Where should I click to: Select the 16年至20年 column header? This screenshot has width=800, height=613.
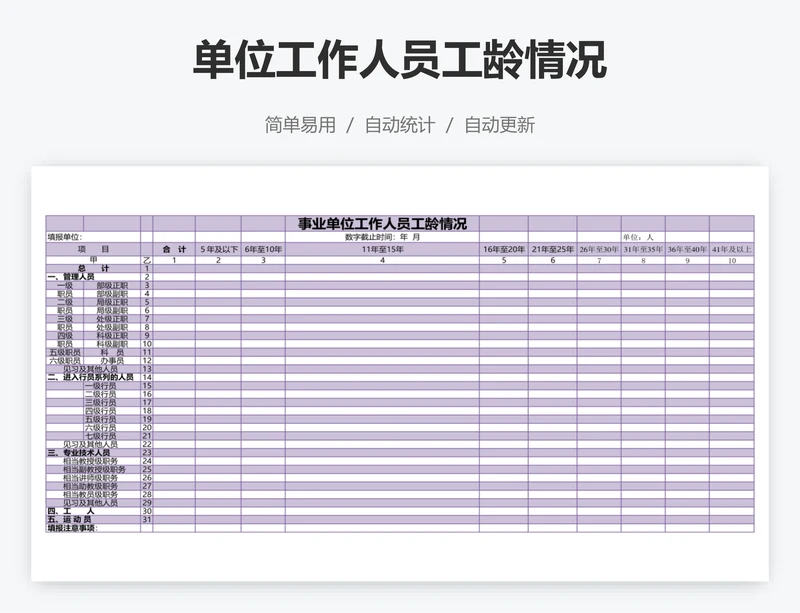point(504,249)
